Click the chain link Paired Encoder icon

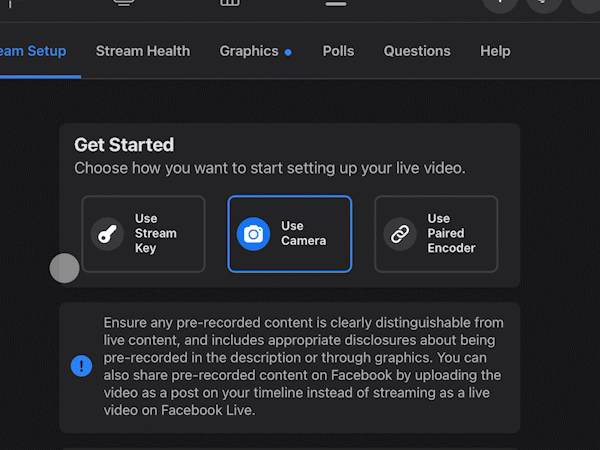pyautogui.click(x=400, y=234)
